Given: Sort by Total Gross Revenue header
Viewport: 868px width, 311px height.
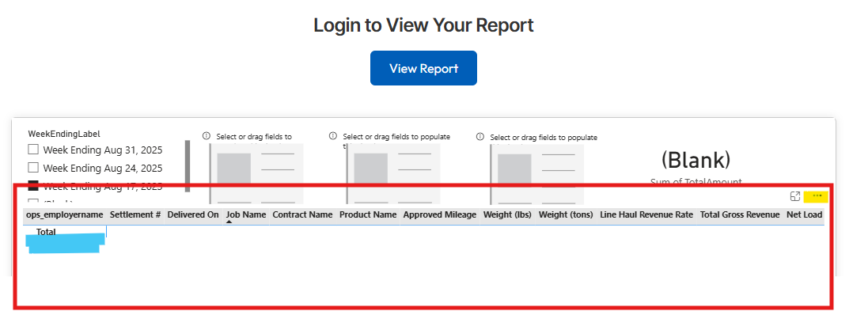Looking at the screenshot, I should click(x=740, y=214).
